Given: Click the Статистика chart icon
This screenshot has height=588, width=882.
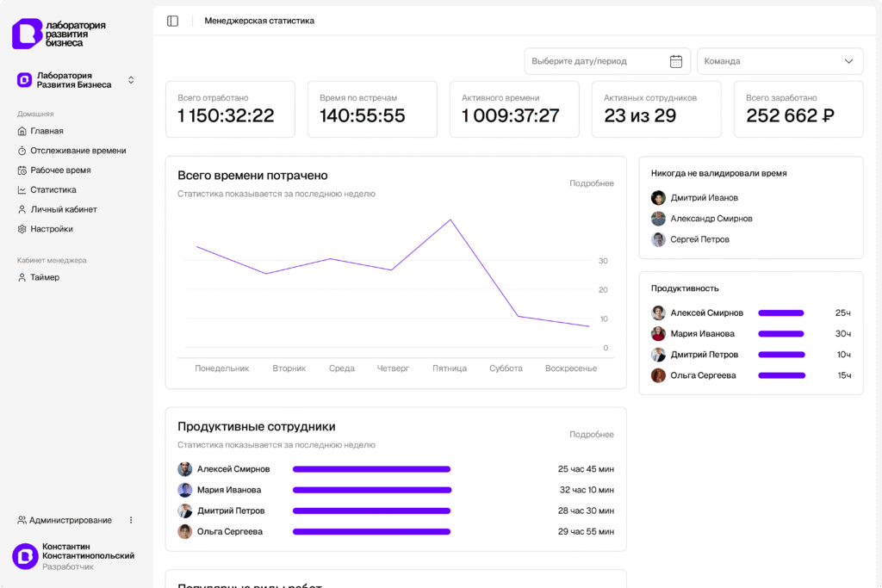Looking at the screenshot, I should coord(22,190).
